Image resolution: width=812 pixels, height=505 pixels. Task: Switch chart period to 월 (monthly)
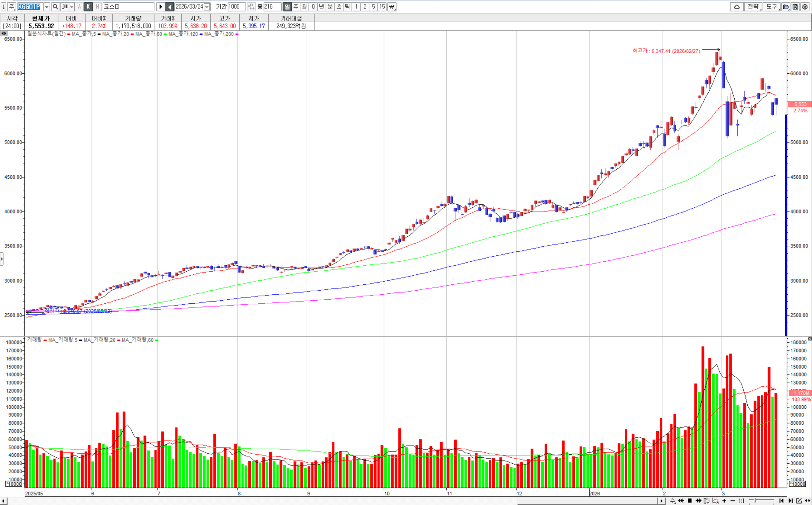(304, 7)
